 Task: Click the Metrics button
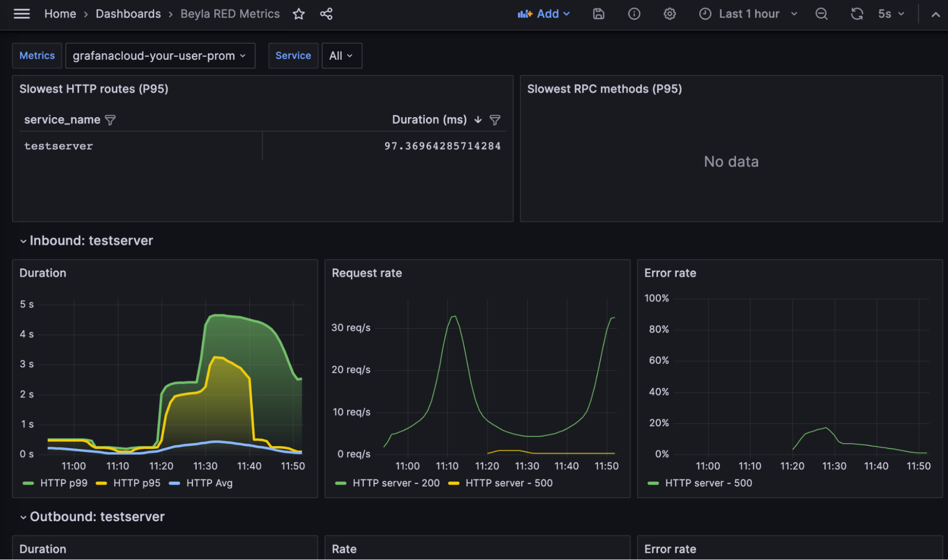click(x=37, y=55)
